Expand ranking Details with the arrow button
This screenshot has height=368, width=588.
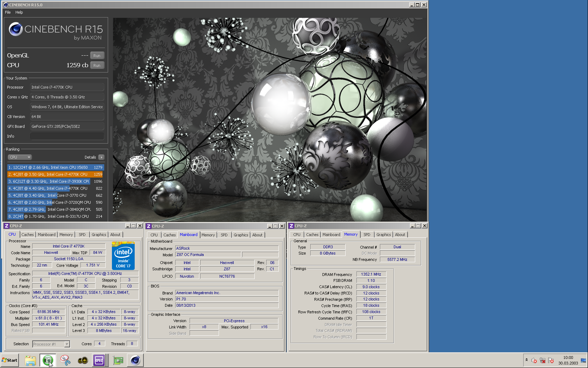pos(101,157)
